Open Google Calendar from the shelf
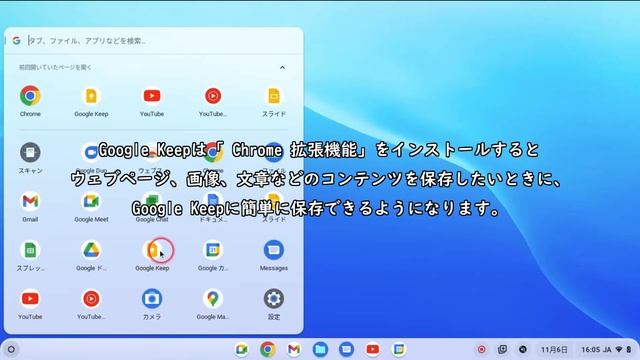640x360 pixels. point(399,349)
